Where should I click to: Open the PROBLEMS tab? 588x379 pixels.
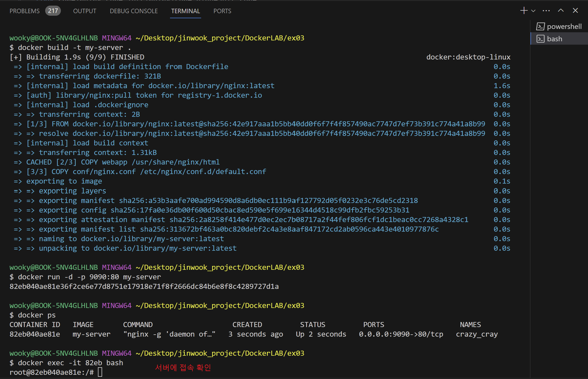click(25, 11)
